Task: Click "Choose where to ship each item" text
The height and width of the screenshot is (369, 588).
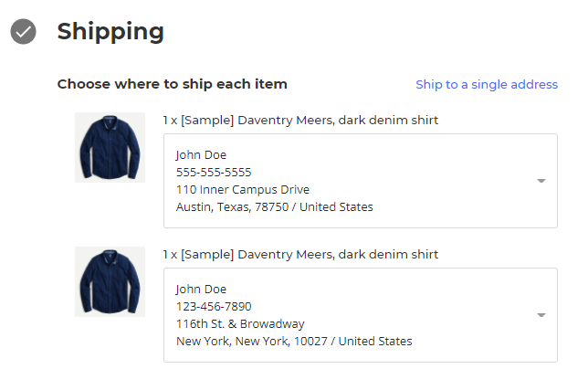Action: [x=172, y=84]
